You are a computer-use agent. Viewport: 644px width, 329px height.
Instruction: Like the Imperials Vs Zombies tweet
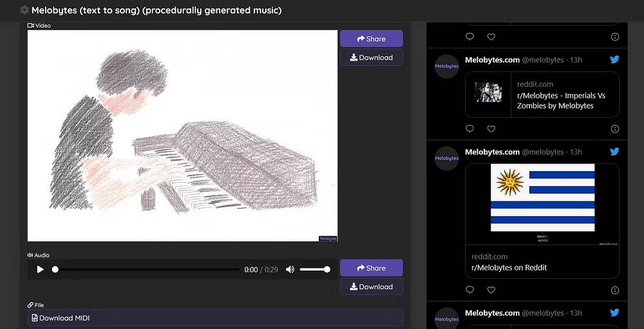coord(491,129)
